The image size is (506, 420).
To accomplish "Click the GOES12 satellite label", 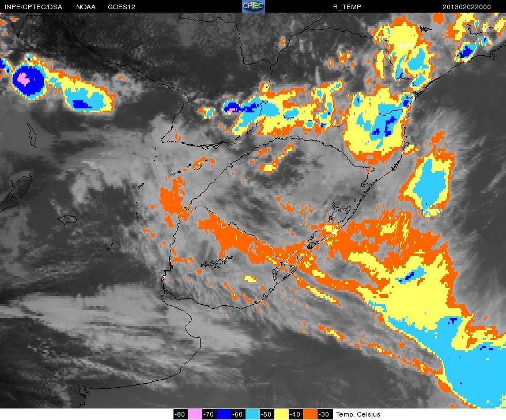I will click(x=122, y=7).
